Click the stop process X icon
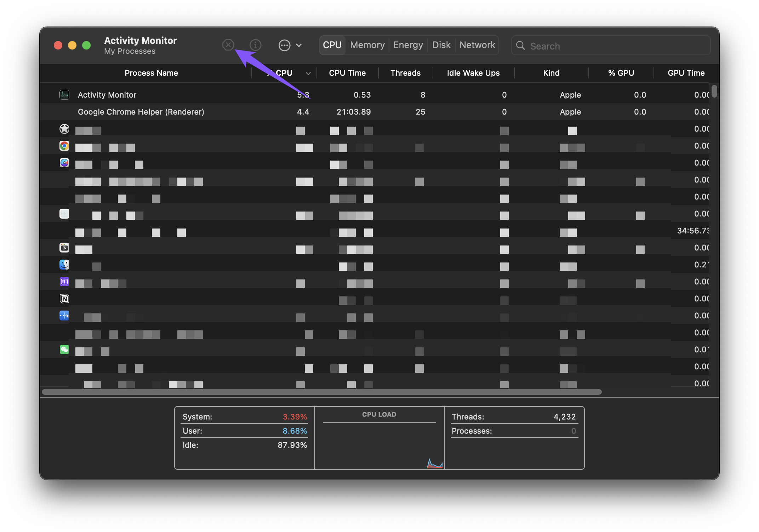Image resolution: width=759 pixels, height=532 pixels. [x=228, y=45]
